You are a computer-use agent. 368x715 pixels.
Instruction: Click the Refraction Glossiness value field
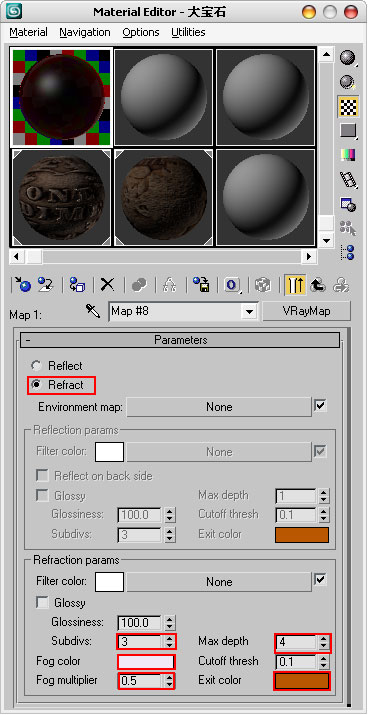(140, 622)
